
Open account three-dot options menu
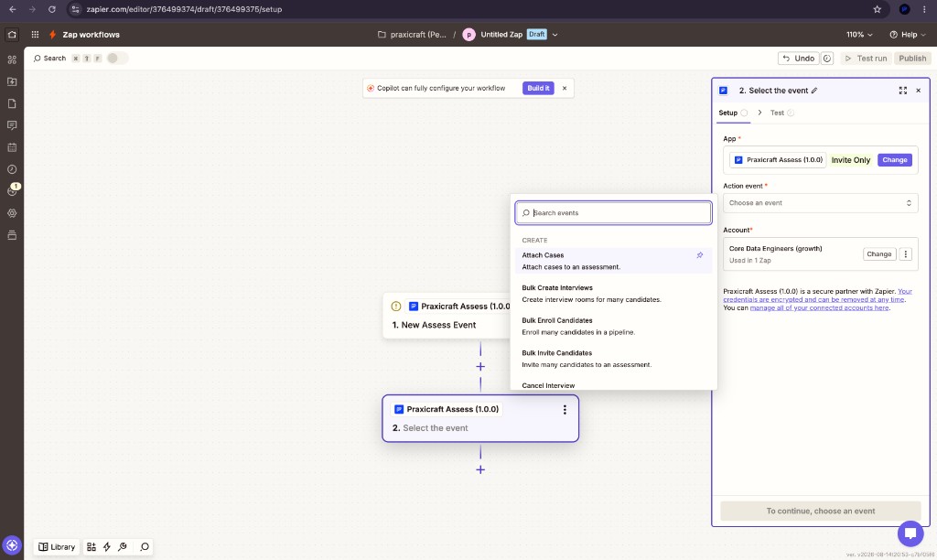click(x=906, y=254)
